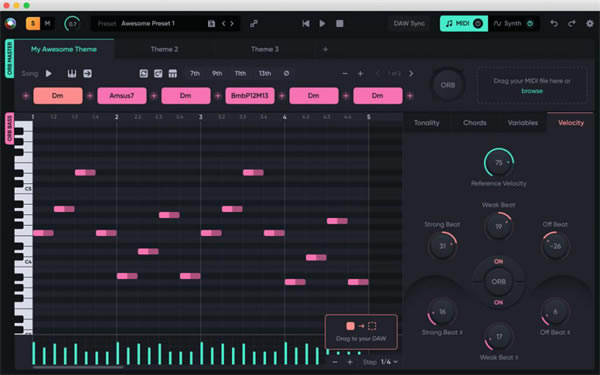The image size is (600, 375).
Task: Switch to the MIDI output mode
Action: point(464,24)
